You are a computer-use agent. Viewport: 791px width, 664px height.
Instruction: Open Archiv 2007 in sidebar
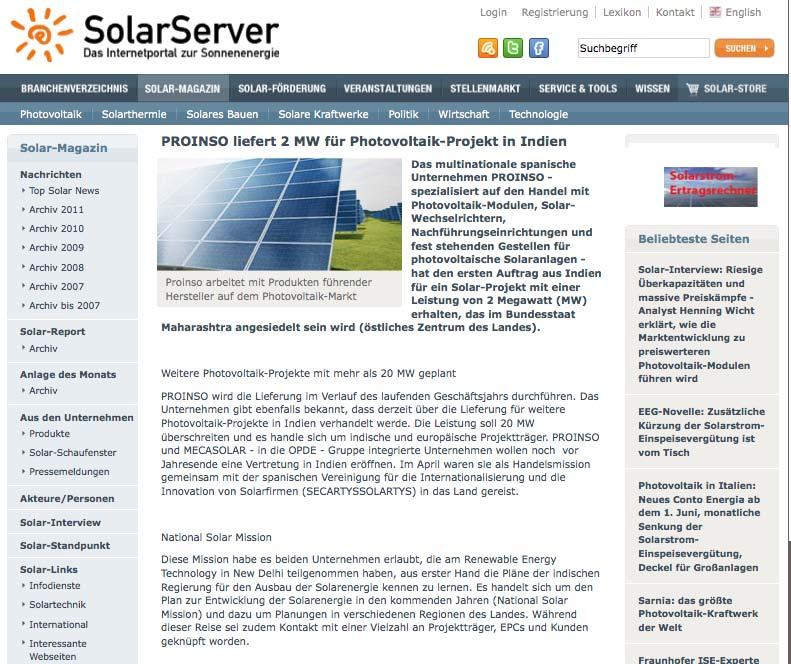(x=56, y=287)
